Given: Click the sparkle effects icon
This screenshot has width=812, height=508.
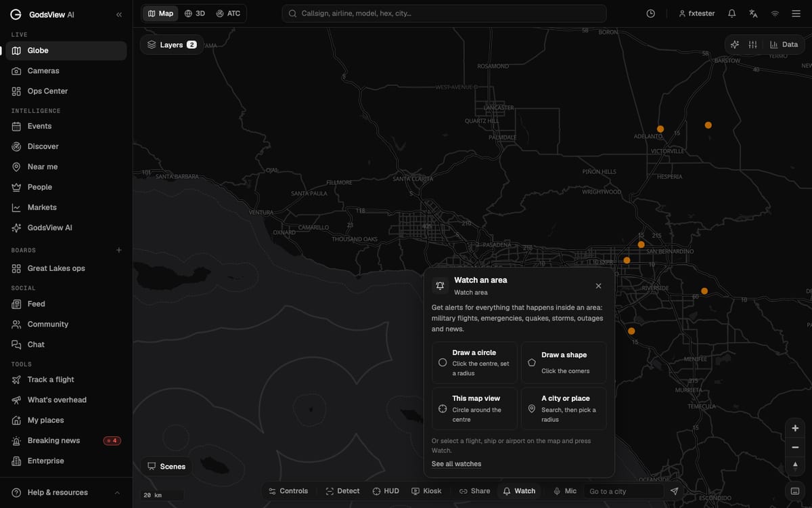Looking at the screenshot, I should tap(735, 45).
